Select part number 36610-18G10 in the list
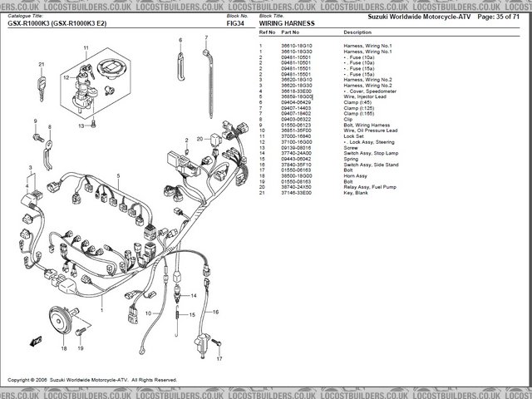This screenshot has height=399, width=532. pyautogui.click(x=297, y=45)
